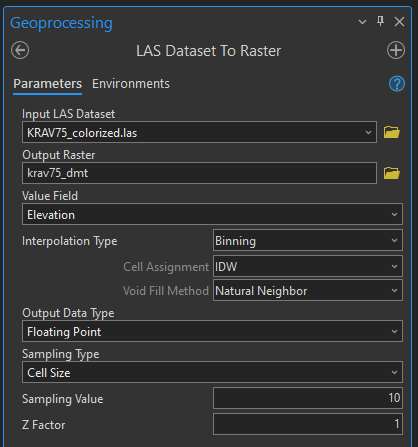This screenshot has width=418, height=447.
Task: Click the Sampling Value label
Action: [63, 399]
